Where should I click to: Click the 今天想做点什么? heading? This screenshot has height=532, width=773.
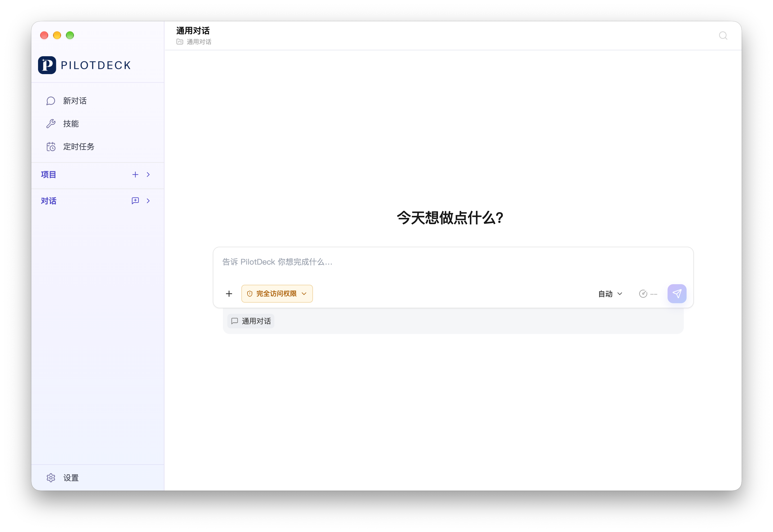(450, 218)
